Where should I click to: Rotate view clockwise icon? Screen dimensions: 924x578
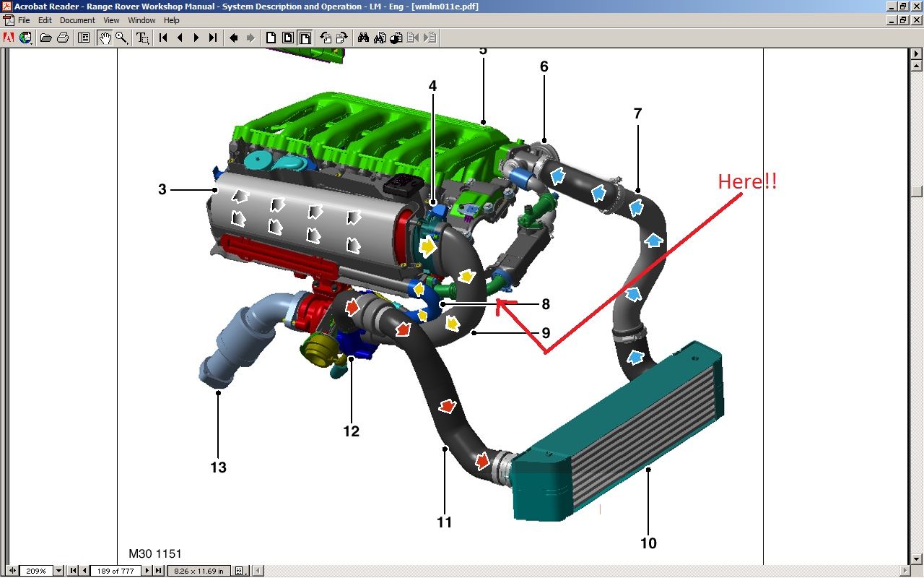[x=342, y=38]
